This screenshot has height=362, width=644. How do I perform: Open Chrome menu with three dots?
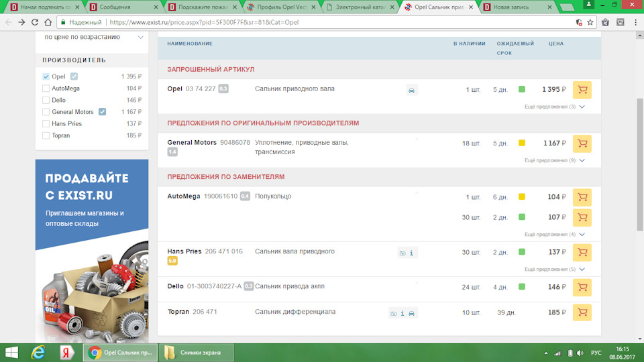point(635,22)
